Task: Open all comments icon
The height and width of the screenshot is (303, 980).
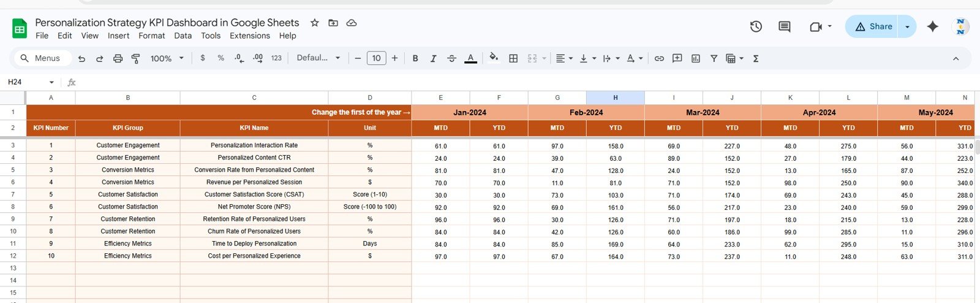Action: click(784, 26)
